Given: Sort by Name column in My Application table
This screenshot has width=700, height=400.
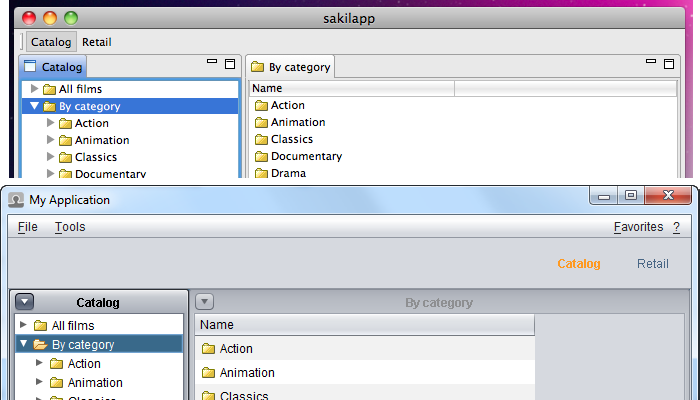Looking at the screenshot, I should click(365, 325).
